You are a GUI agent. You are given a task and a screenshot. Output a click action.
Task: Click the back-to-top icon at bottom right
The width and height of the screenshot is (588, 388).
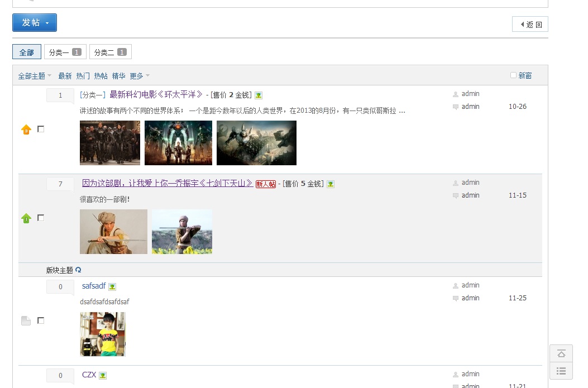[561, 353]
